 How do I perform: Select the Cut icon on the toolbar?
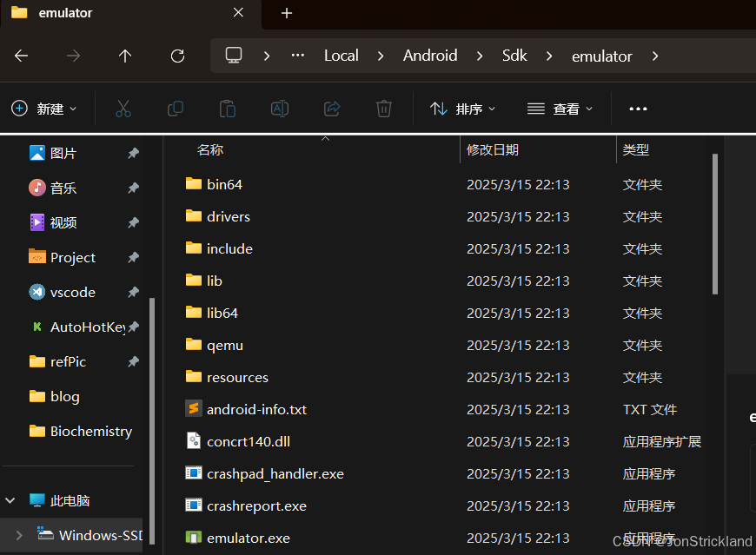(123, 109)
